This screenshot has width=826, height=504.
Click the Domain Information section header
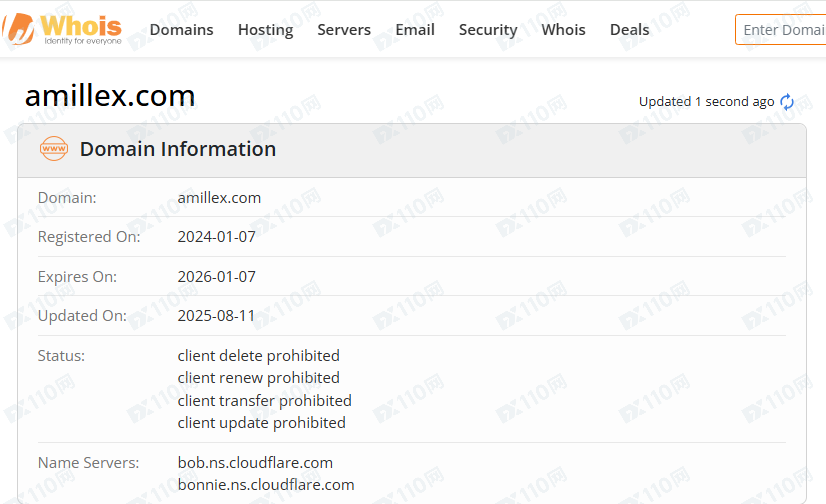pos(178,150)
